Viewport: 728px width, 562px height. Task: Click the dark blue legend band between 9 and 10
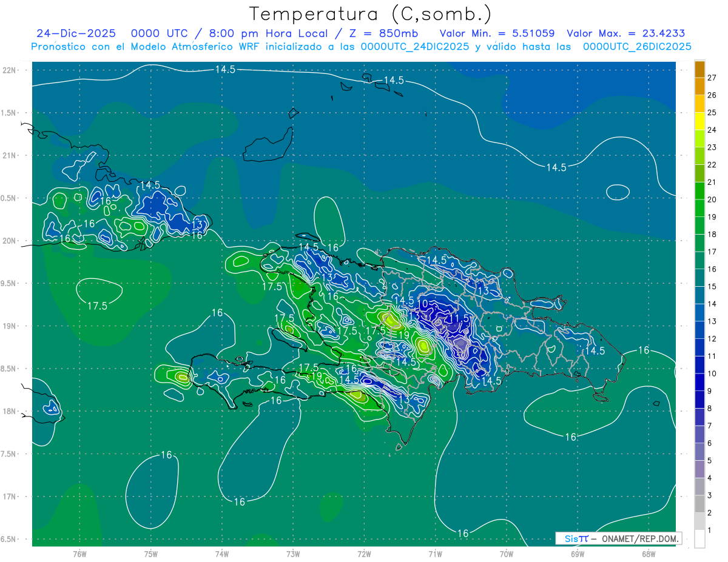click(x=699, y=382)
